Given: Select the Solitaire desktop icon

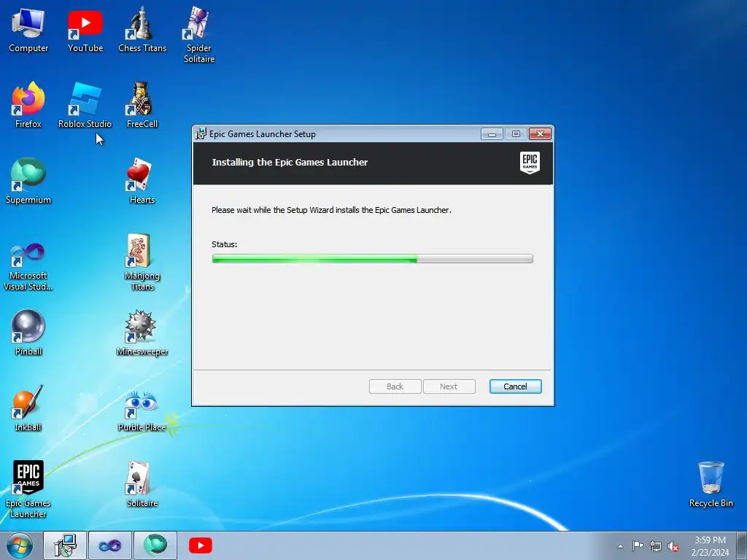Looking at the screenshot, I should point(142,484).
